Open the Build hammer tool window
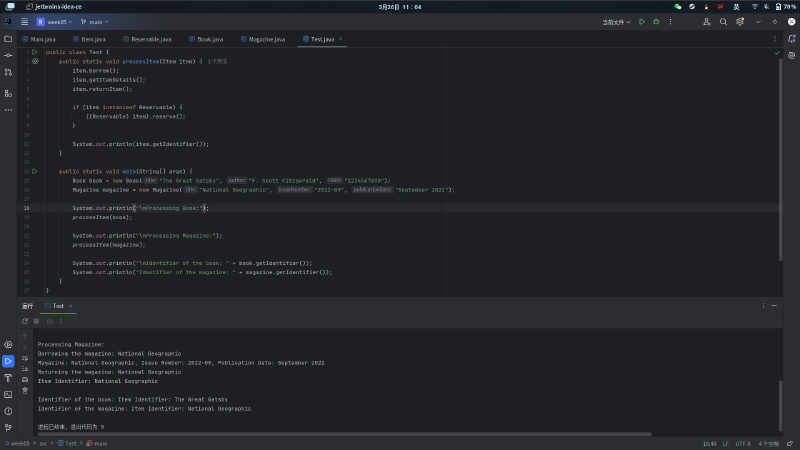The height and width of the screenshot is (450, 800). click(8, 378)
